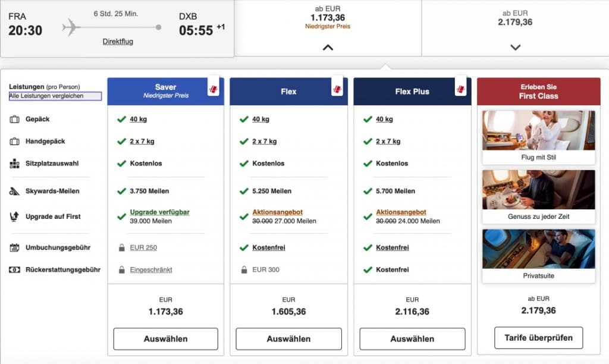Click the red badge on Flex Plus header
The image size is (609, 364).
click(461, 89)
